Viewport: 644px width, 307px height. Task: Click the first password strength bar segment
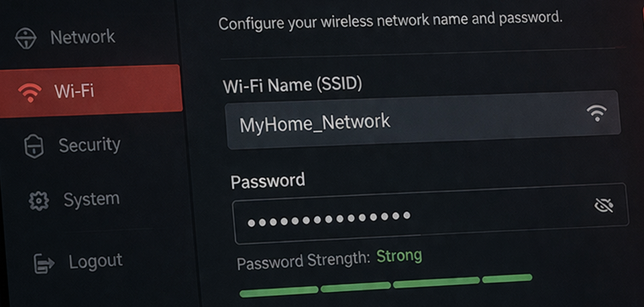278,291
